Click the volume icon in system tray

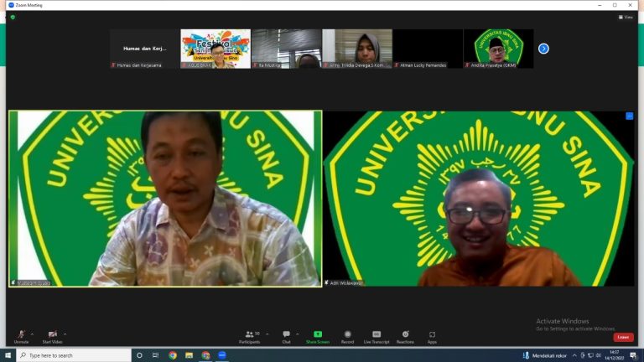(599, 355)
